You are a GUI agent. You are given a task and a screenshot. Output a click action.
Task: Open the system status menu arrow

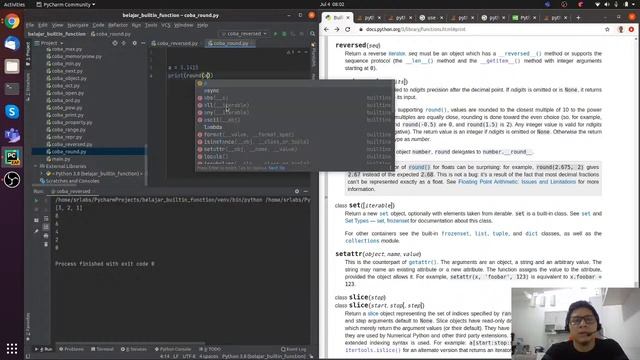tap(633, 4)
